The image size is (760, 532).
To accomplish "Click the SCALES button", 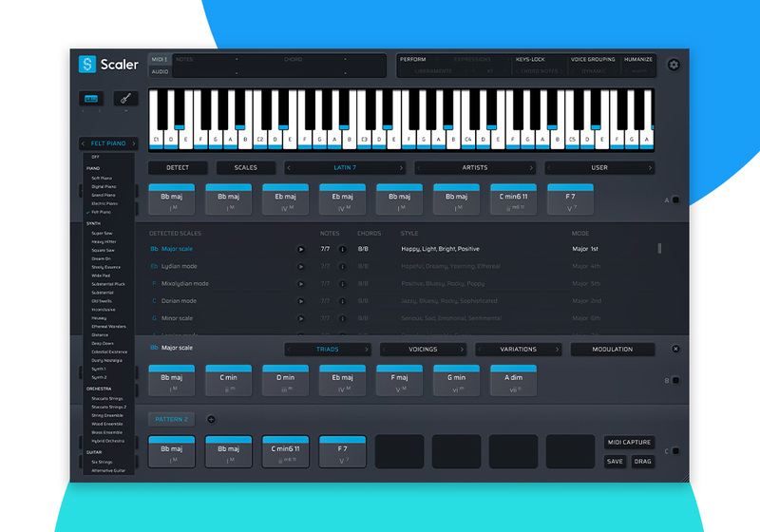I will pos(246,167).
